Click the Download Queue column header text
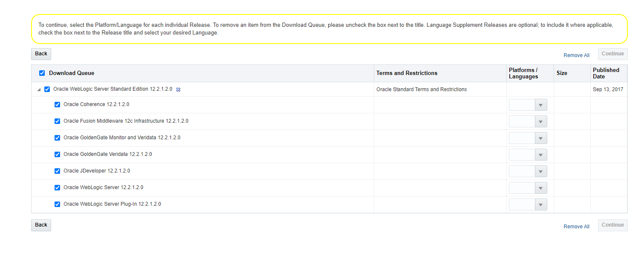 tap(72, 73)
